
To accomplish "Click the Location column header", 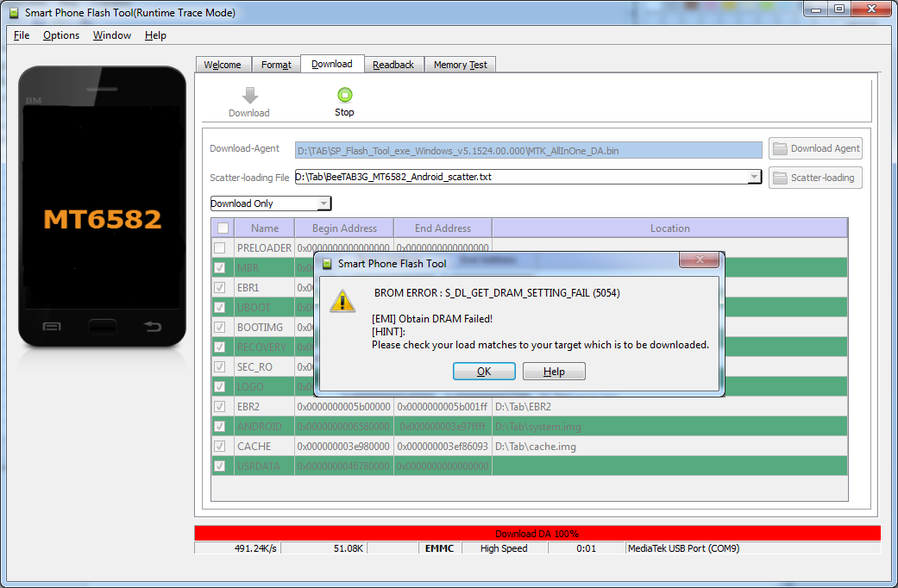I will [x=669, y=228].
